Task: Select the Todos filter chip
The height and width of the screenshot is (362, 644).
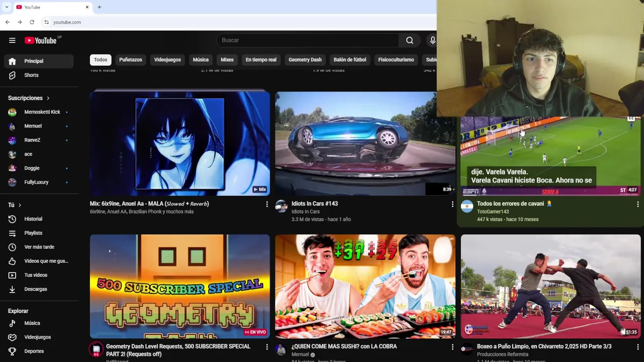Action: (101, 60)
